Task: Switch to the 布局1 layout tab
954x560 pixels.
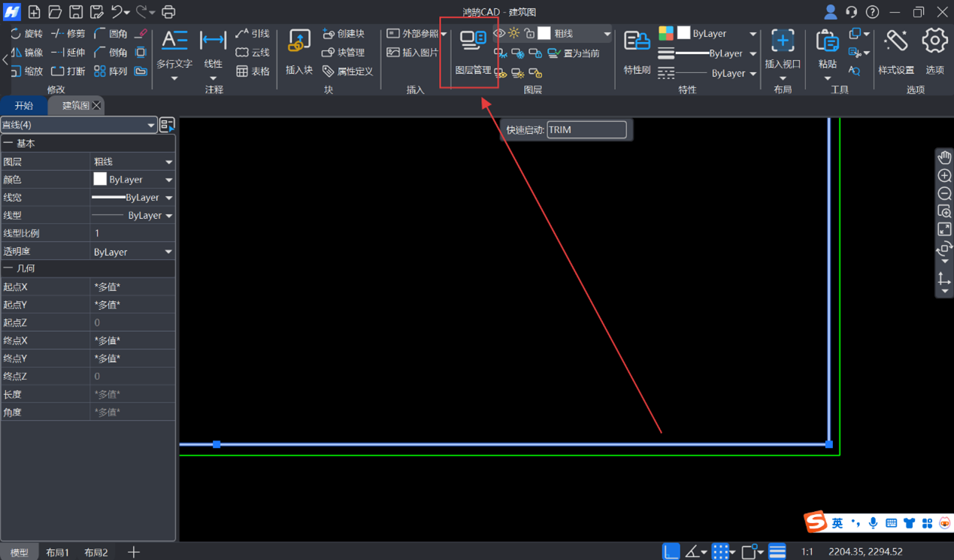Action: [57, 552]
